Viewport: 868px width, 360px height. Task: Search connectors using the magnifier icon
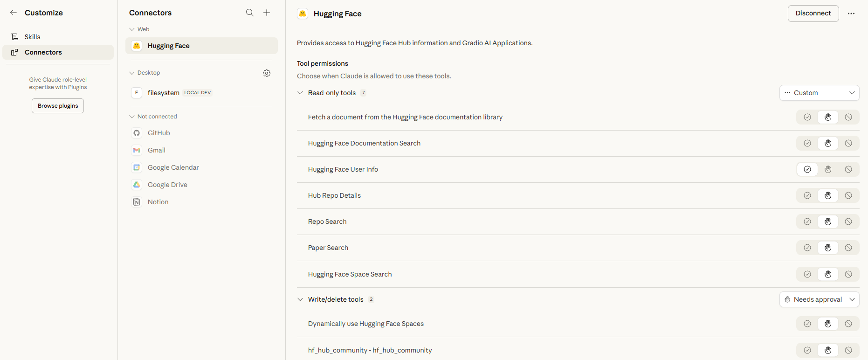pyautogui.click(x=250, y=13)
